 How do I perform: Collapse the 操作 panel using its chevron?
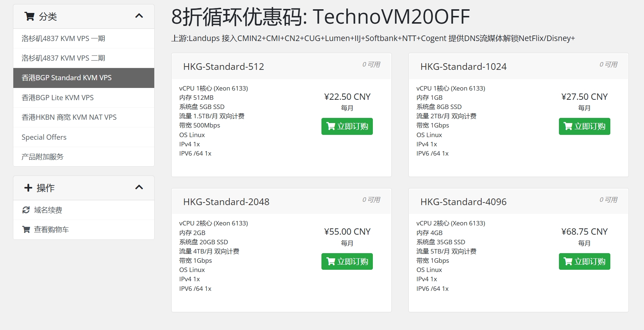139,187
